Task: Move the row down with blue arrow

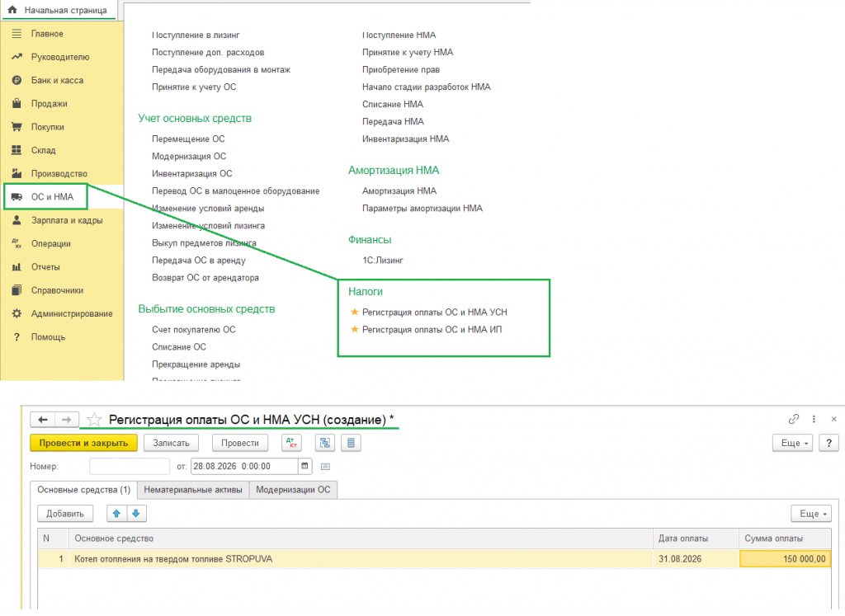Action: [136, 514]
